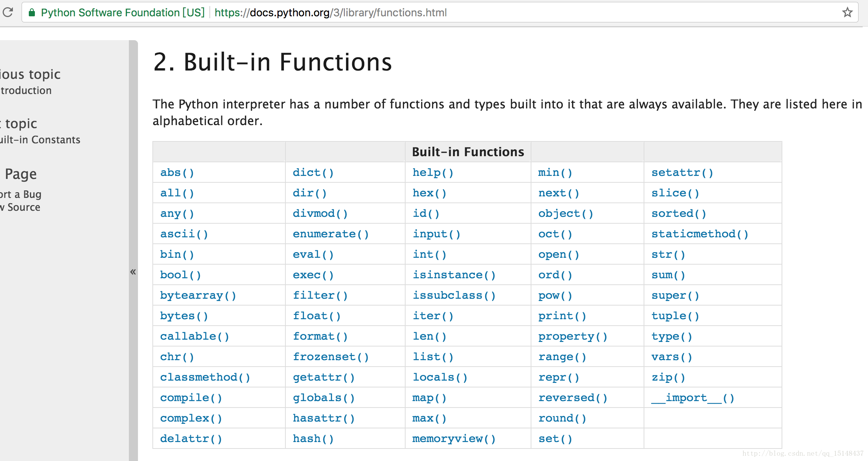
Task: Open the classmethod() function link
Action: (x=205, y=378)
